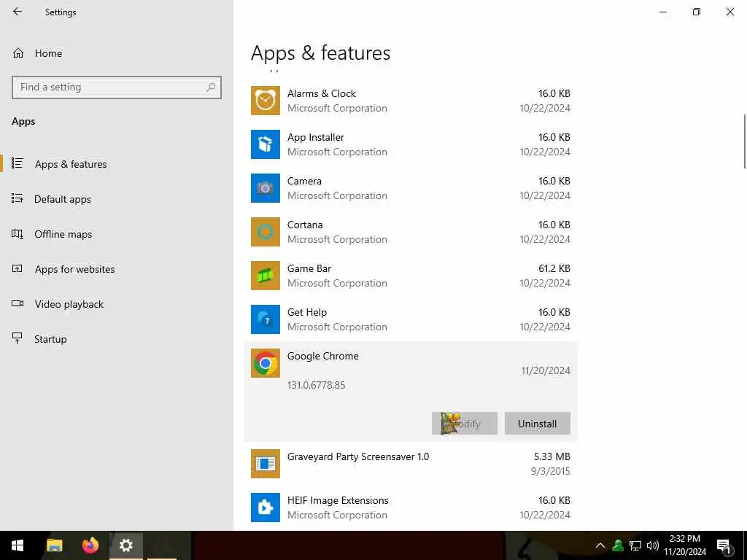Click Chrome's 11/20/2024 install date
Screen dimensions: 747x560
click(546, 370)
